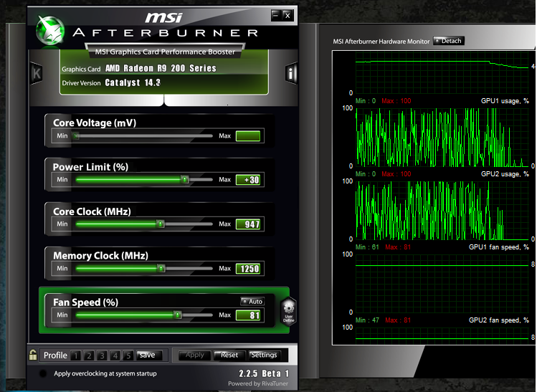
Task: Select profile slot 4
Action: 115,355
